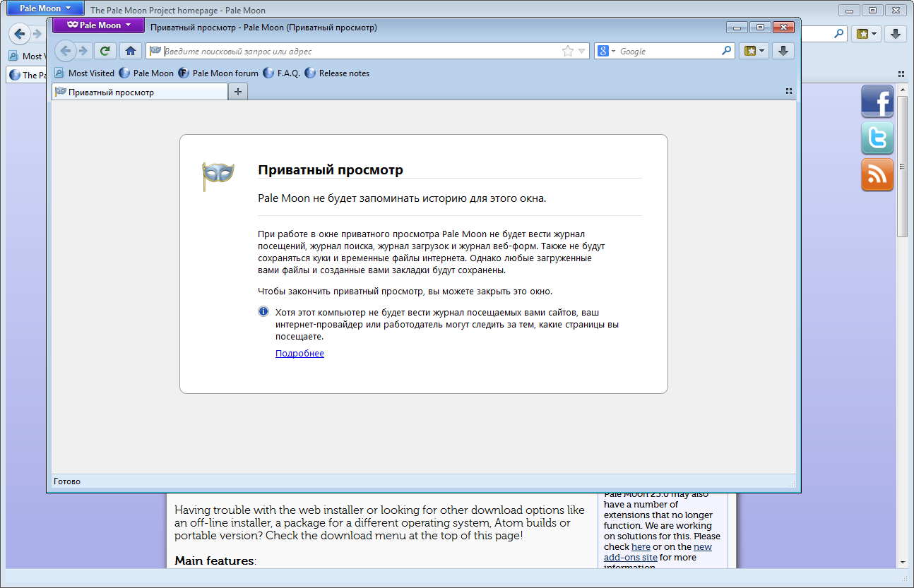Expand address bar history dropdown arrow
Screen dimensions: 914x588
(582, 51)
